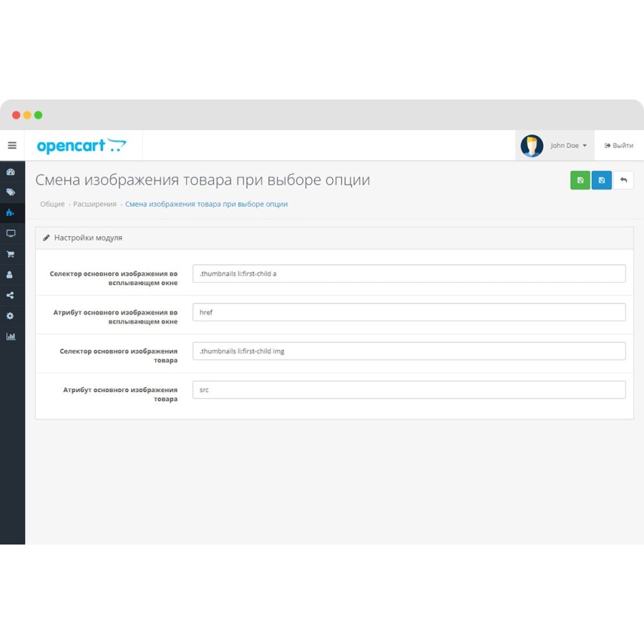Screen dimensions: 644x644
Task: Open the Customers user sidebar icon
Action: coord(10,275)
